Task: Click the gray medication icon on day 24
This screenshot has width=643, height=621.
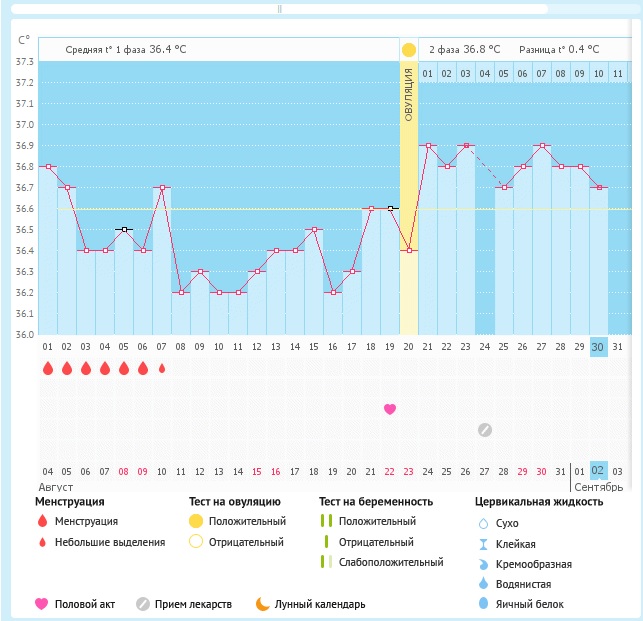Action: pyautogui.click(x=485, y=430)
